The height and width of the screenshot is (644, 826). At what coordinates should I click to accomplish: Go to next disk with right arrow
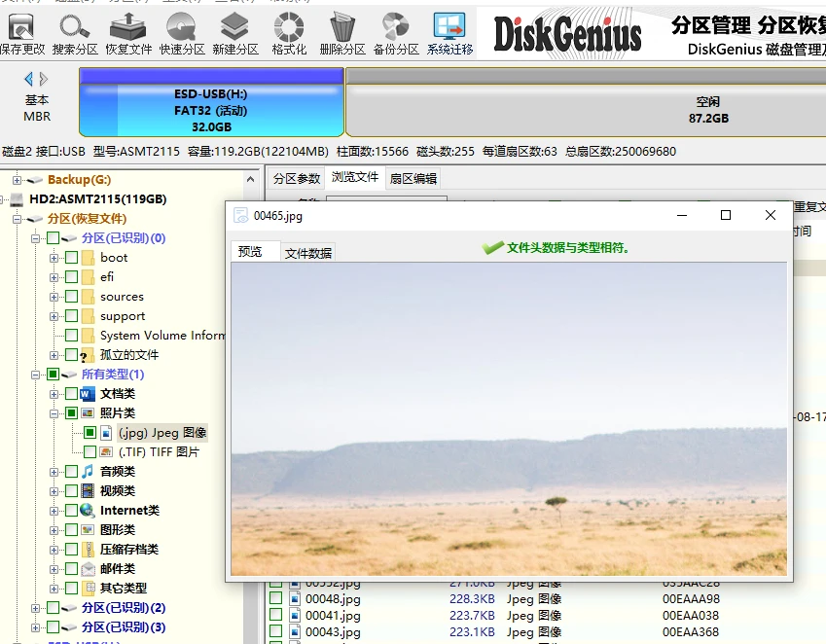coord(44,79)
